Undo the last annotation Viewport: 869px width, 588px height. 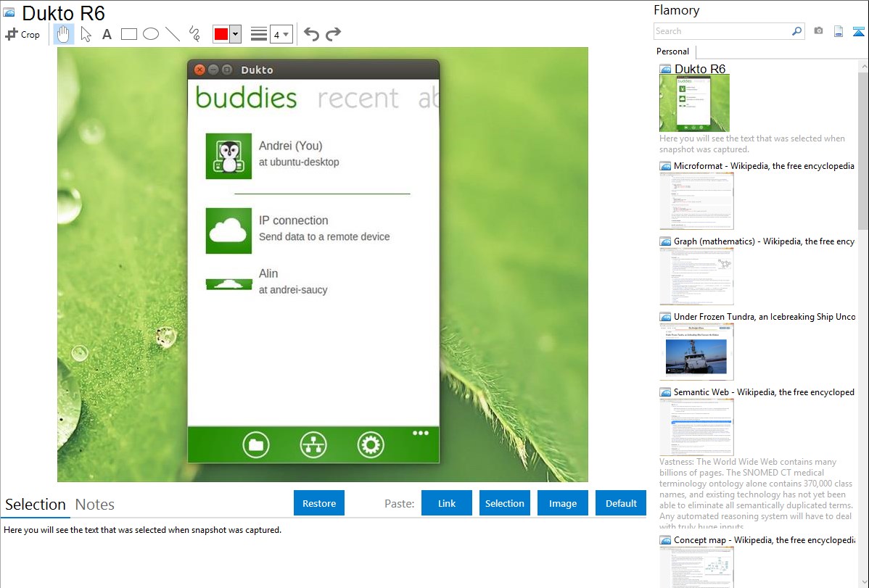tap(311, 34)
